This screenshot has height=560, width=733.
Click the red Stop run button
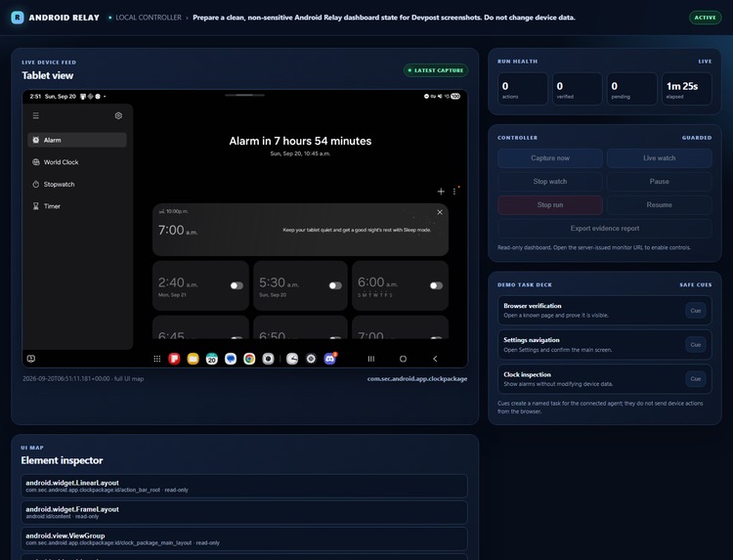click(550, 204)
